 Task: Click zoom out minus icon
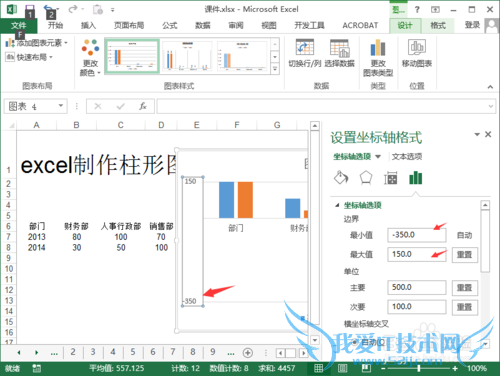[383, 368]
